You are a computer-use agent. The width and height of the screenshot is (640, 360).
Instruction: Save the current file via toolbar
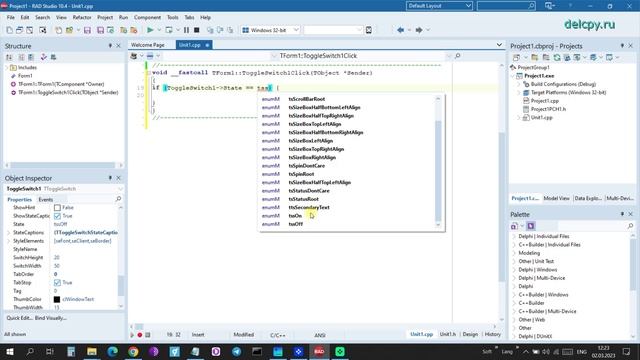[87, 30]
